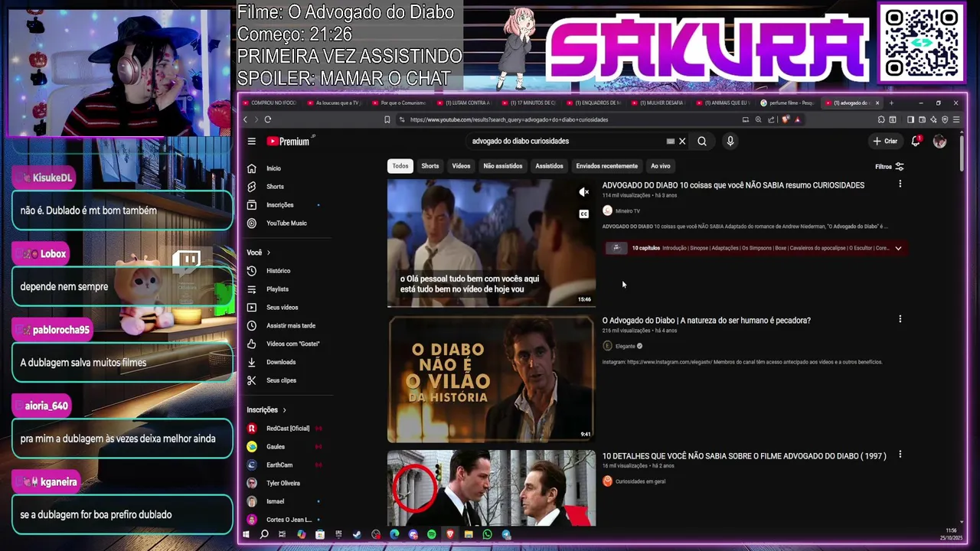Switch to the perfume filme browser tab
The height and width of the screenshot is (551, 980).
(x=788, y=103)
